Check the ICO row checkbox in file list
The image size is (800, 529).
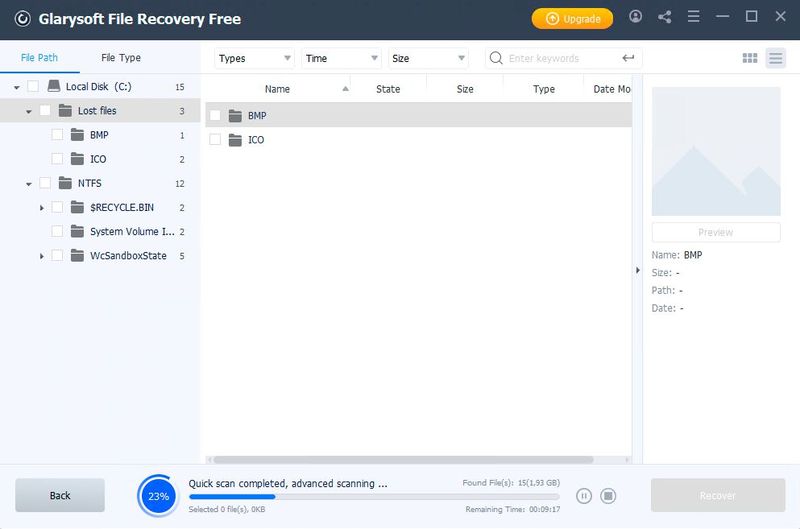215,139
